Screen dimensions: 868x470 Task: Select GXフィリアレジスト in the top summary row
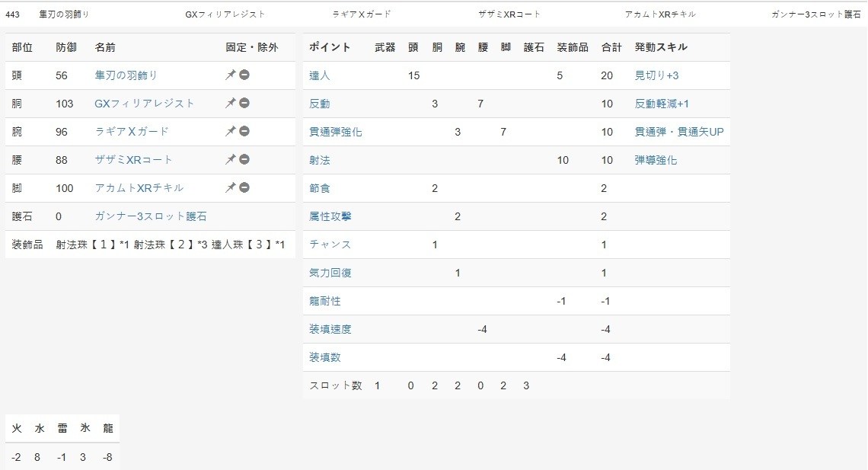[x=225, y=14]
